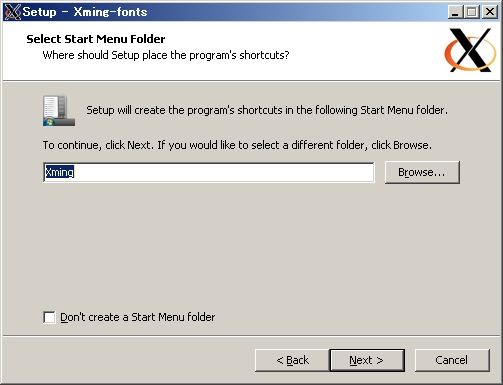Proceed with the Next button
The width and height of the screenshot is (503, 385).
pyautogui.click(x=367, y=360)
